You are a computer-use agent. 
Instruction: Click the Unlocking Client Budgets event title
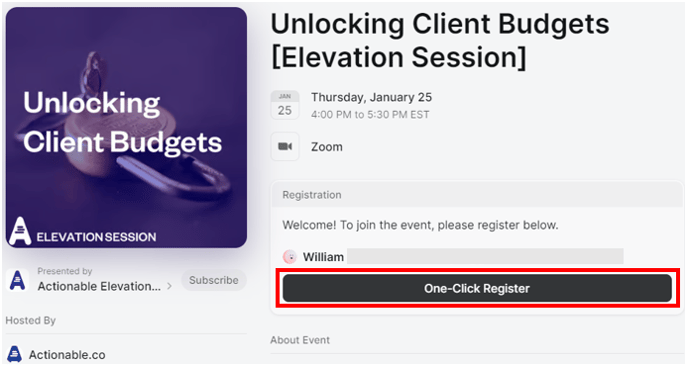pos(440,40)
